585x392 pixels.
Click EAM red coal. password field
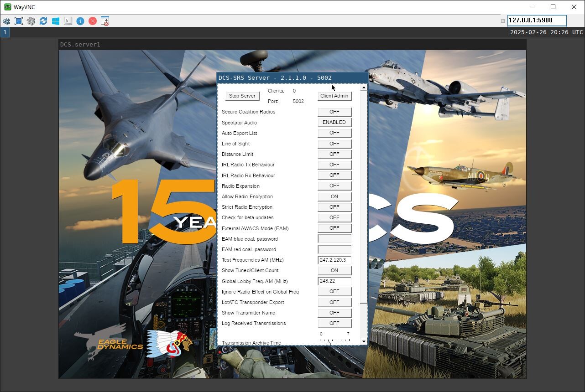(x=334, y=249)
